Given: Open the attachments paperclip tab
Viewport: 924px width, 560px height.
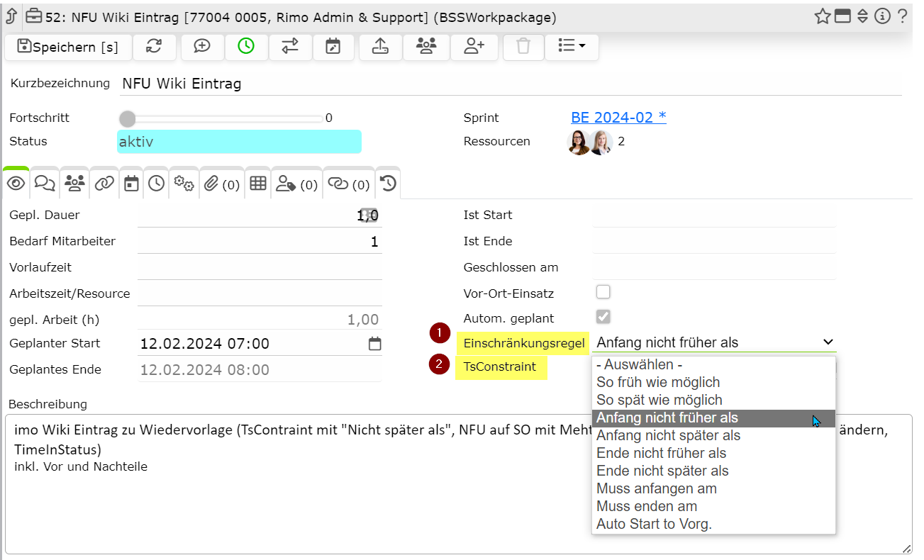Looking at the screenshot, I should [221, 184].
